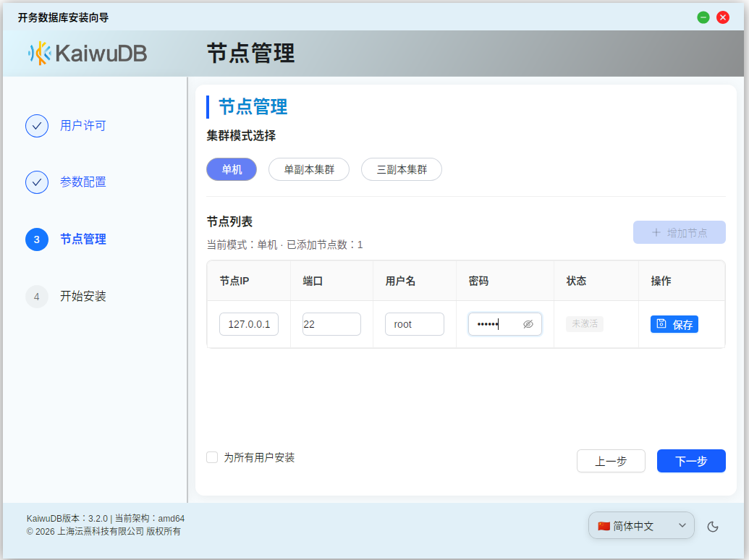Screen dimensions: 749x560
Task: Enable 为所有用户安装 checkbox
Action: coord(212,457)
